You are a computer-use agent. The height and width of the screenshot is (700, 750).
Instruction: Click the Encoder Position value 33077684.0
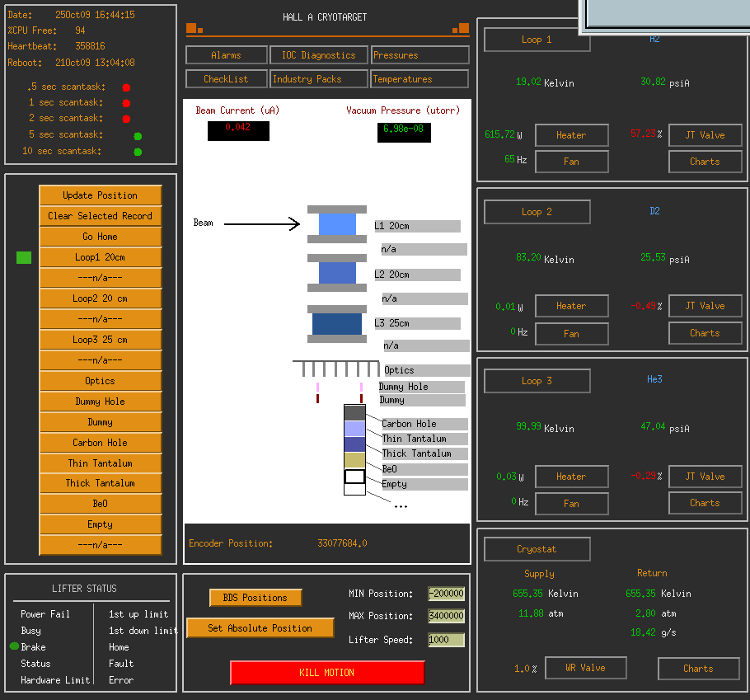click(x=343, y=543)
